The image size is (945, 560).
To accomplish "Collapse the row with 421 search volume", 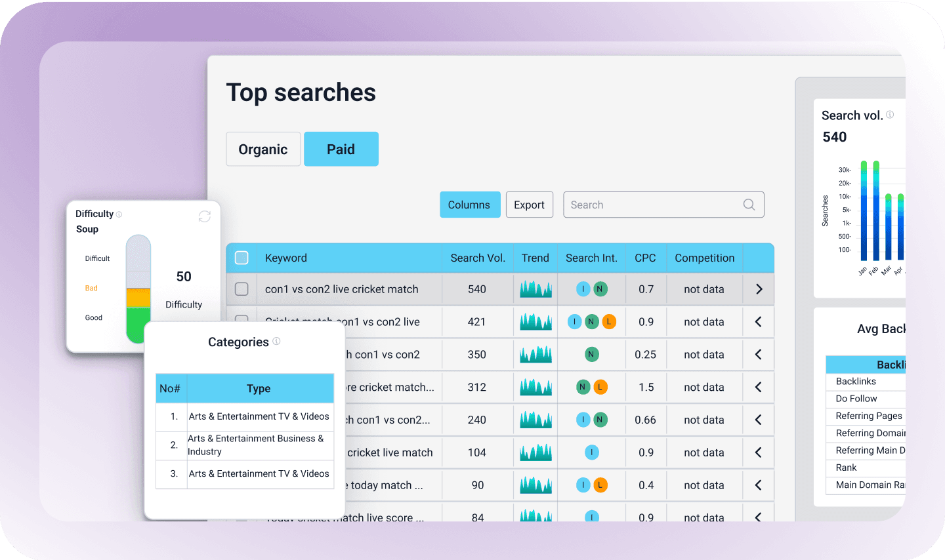I will [x=759, y=322].
